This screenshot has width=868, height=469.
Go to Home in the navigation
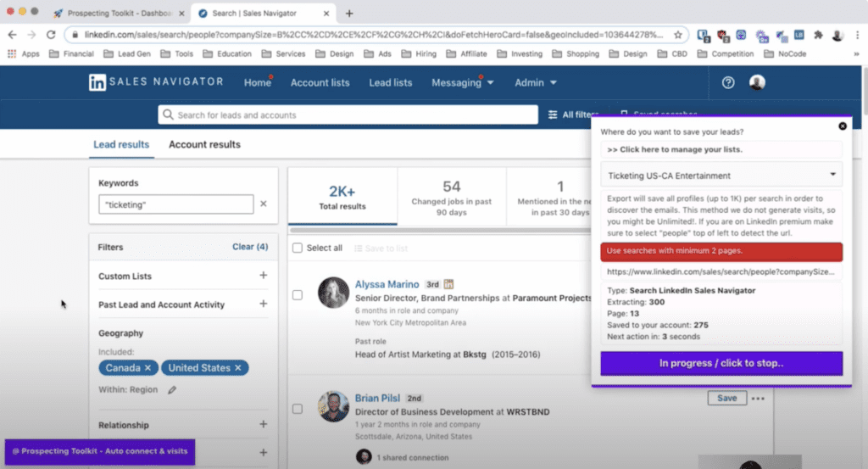tap(258, 82)
